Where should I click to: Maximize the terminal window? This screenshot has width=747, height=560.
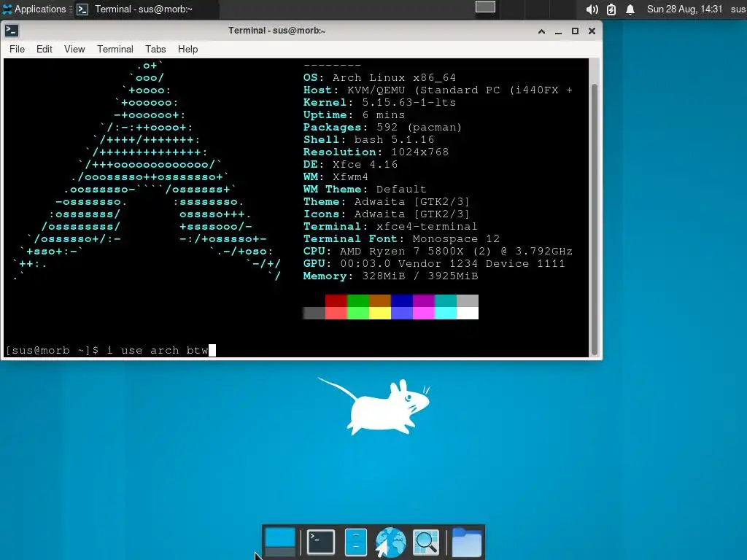[575, 31]
